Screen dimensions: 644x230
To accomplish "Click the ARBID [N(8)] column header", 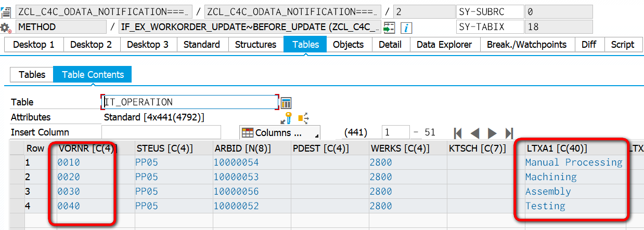I will pyautogui.click(x=252, y=148).
